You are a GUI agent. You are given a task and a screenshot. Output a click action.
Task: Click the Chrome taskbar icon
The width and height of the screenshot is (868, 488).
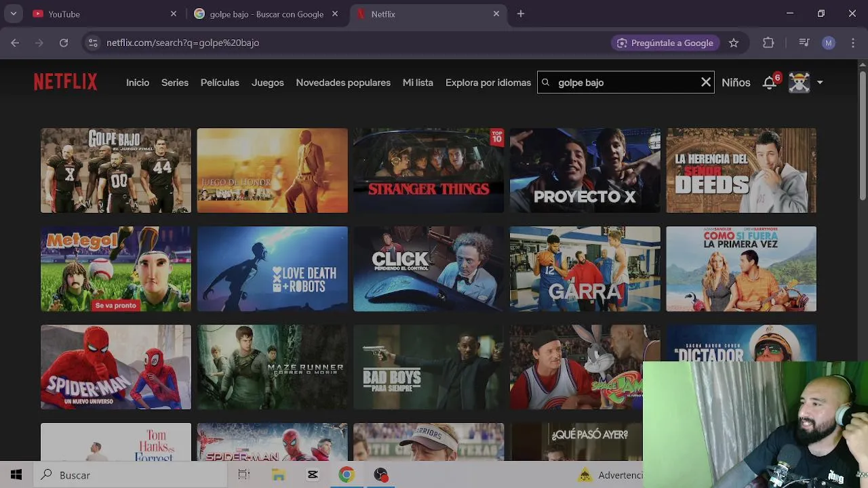(x=347, y=475)
